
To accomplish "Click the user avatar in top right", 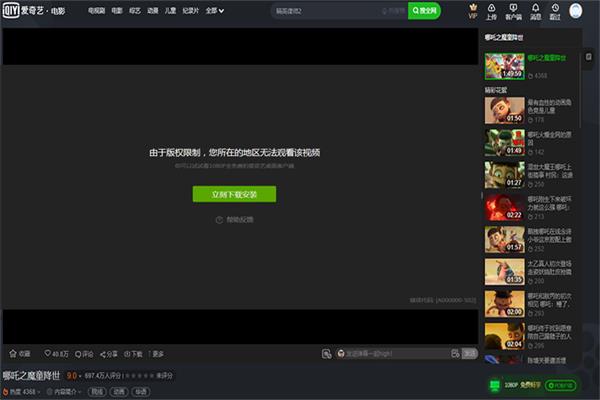I will (577, 11).
